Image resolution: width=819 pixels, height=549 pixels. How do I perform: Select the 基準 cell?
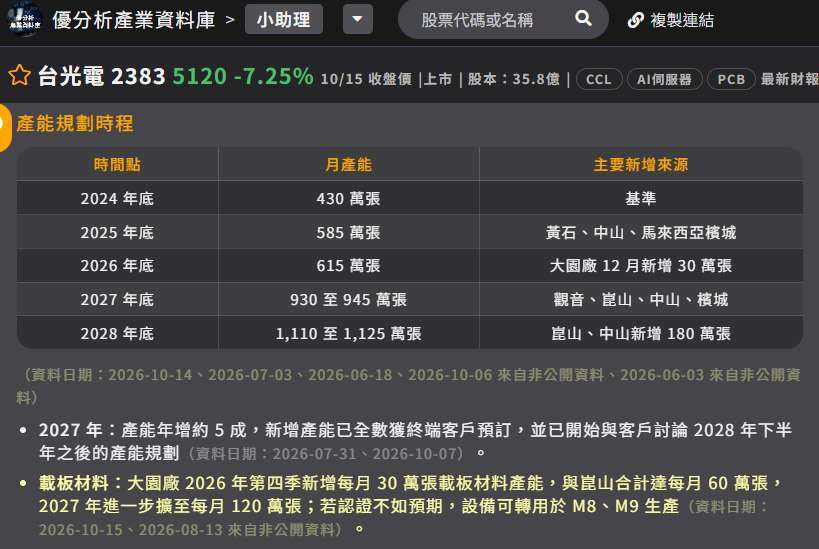pyautogui.click(x=641, y=198)
